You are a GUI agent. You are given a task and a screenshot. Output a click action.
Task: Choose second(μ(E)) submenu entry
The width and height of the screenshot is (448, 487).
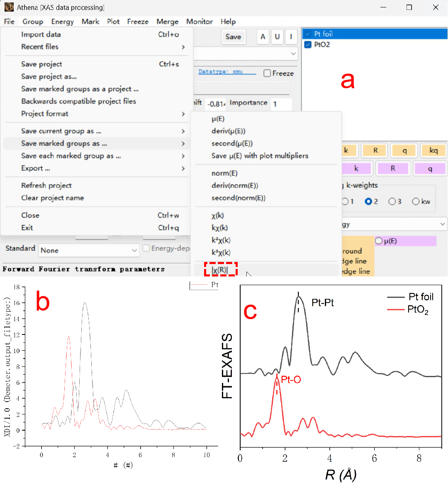pos(266,143)
